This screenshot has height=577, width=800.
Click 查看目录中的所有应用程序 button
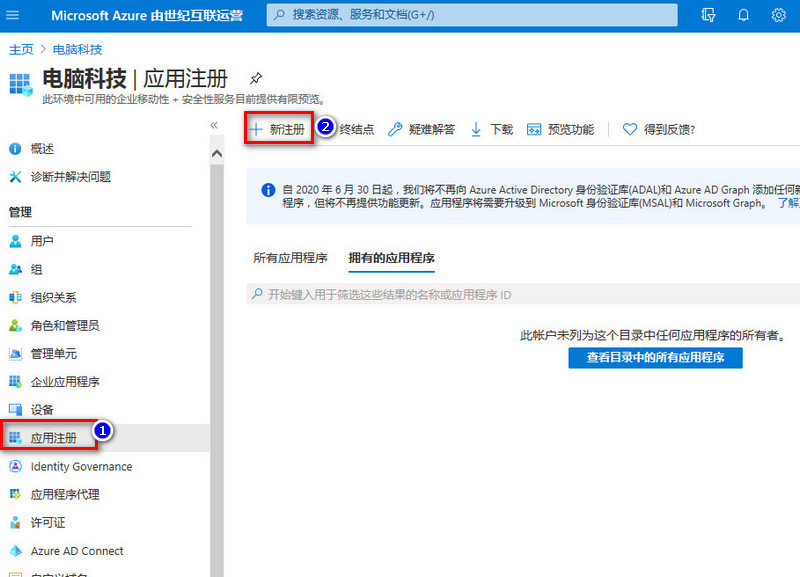click(x=656, y=358)
